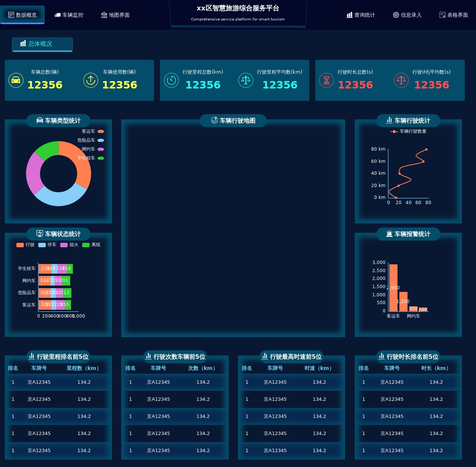476x467 pixels.
Task: Toggle 离线 legend in status chart
Action: click(91, 245)
